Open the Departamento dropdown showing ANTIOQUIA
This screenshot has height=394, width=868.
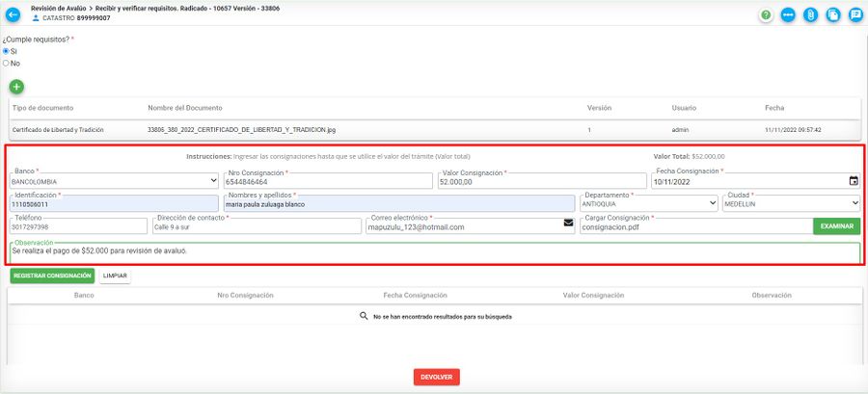[x=649, y=203]
